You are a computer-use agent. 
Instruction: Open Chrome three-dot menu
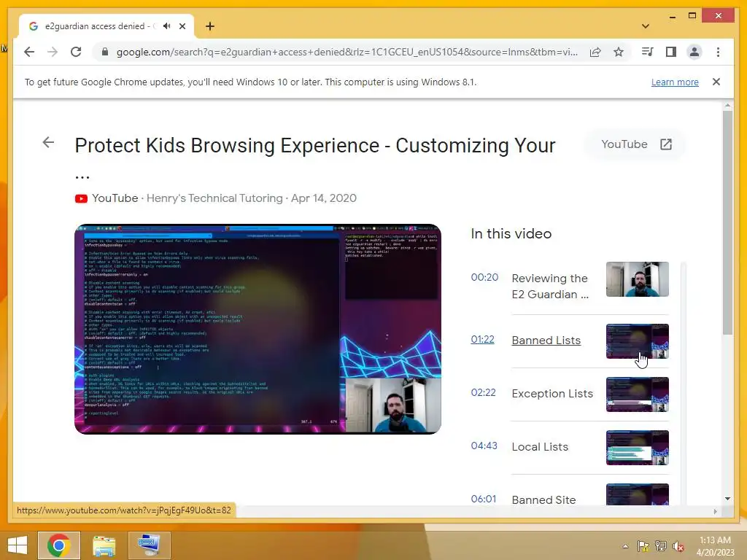point(718,52)
